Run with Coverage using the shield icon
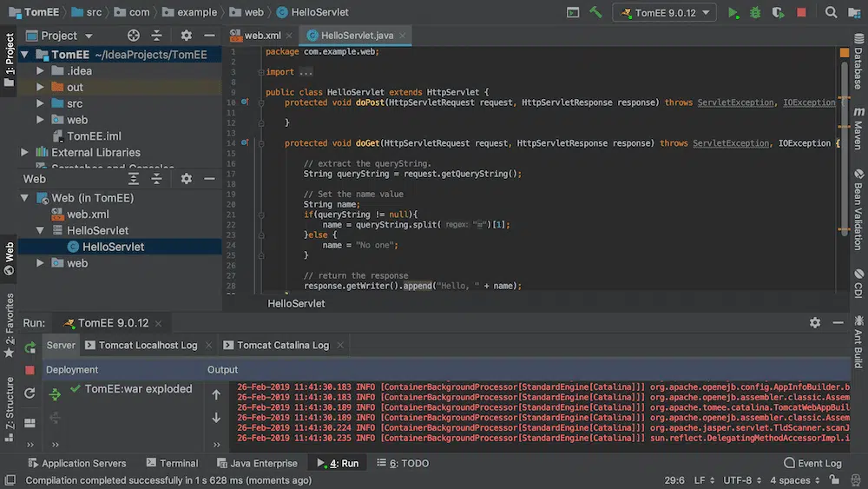 778,13
